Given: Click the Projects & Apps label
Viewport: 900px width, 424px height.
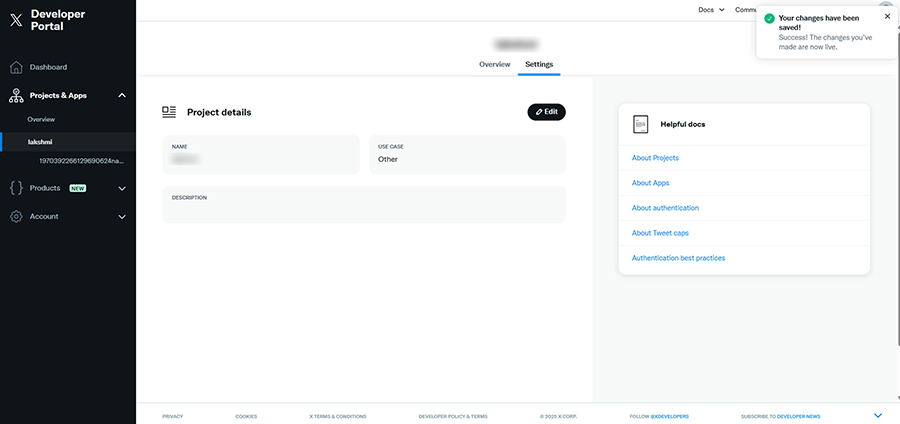Looking at the screenshot, I should [x=59, y=96].
